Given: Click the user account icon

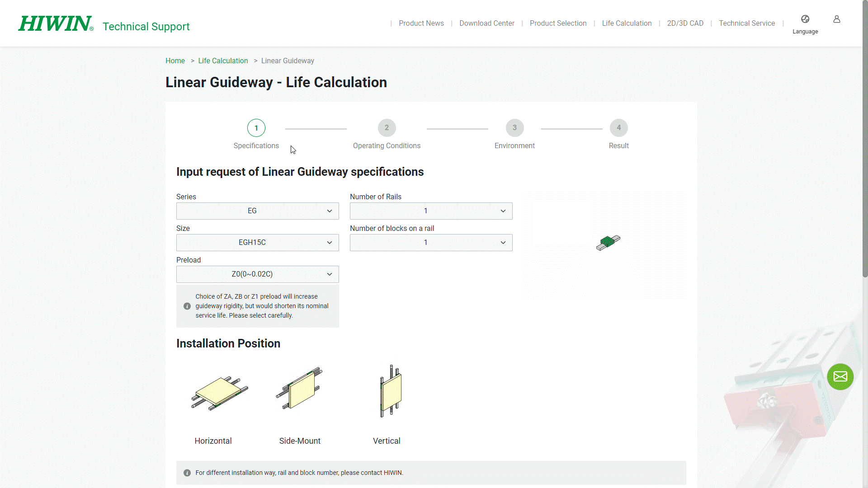Looking at the screenshot, I should tap(836, 19).
